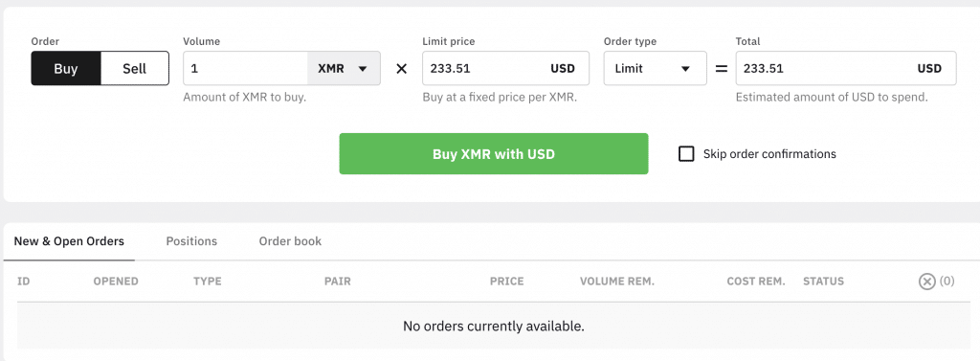Enable Skip order confirmations checkbox
This screenshot has height=361, width=980.
(686, 154)
